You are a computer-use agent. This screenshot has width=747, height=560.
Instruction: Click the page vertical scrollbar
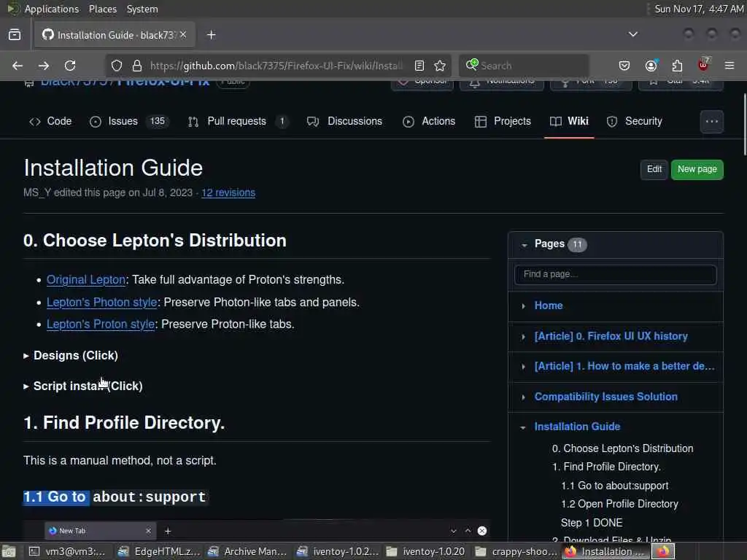745,124
